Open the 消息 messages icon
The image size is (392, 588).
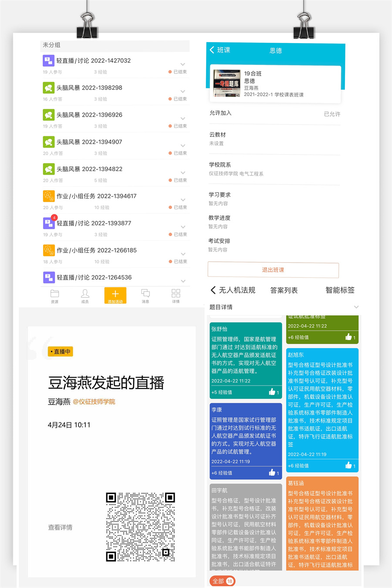tap(145, 294)
